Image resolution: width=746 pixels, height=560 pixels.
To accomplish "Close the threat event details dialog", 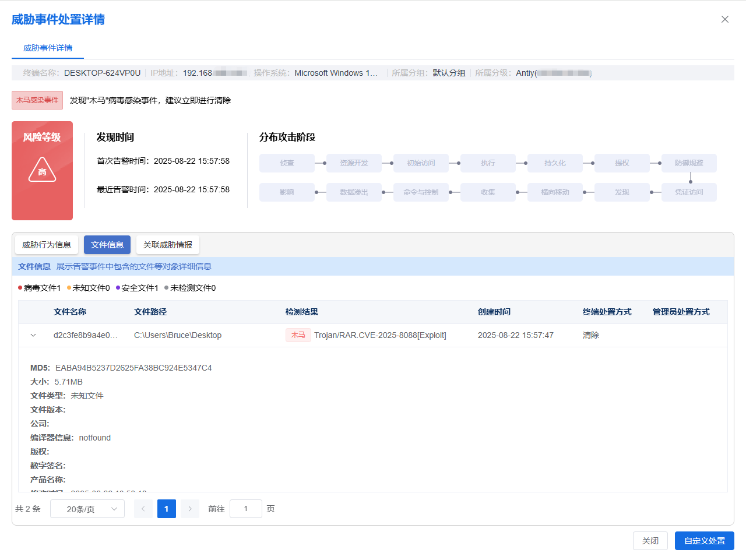I will click(724, 19).
